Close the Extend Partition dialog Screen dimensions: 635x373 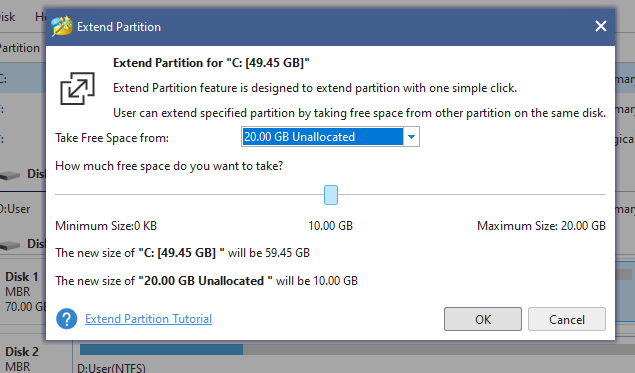click(601, 26)
